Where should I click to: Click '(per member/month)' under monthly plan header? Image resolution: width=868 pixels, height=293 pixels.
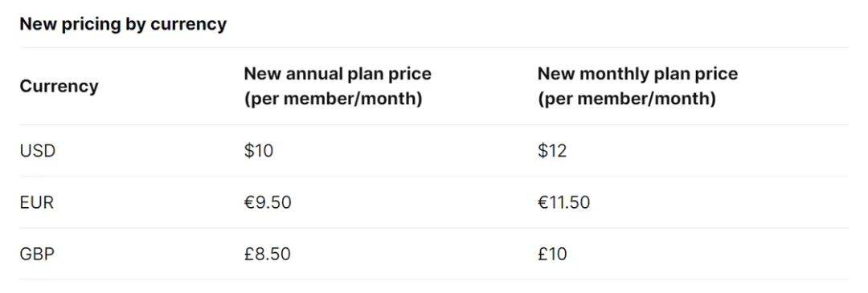pos(627,99)
